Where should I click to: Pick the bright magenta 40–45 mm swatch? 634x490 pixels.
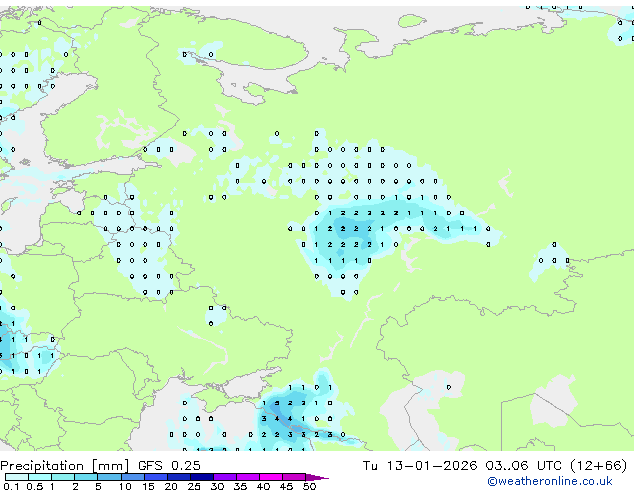tap(271, 477)
